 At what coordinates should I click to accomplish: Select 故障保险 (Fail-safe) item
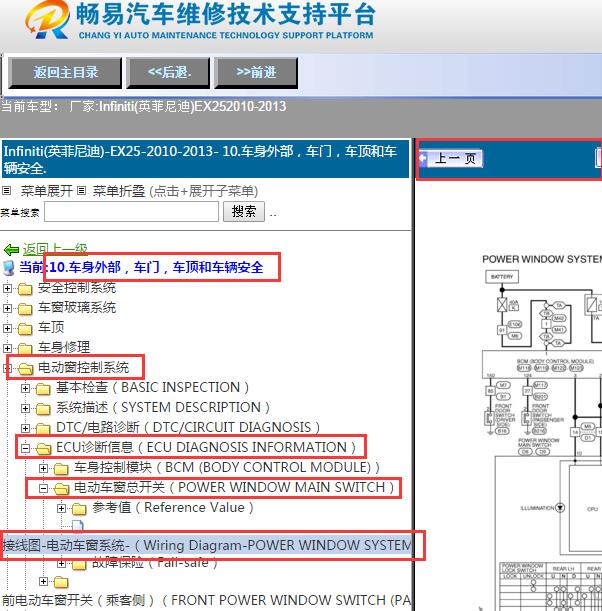(x=155, y=563)
